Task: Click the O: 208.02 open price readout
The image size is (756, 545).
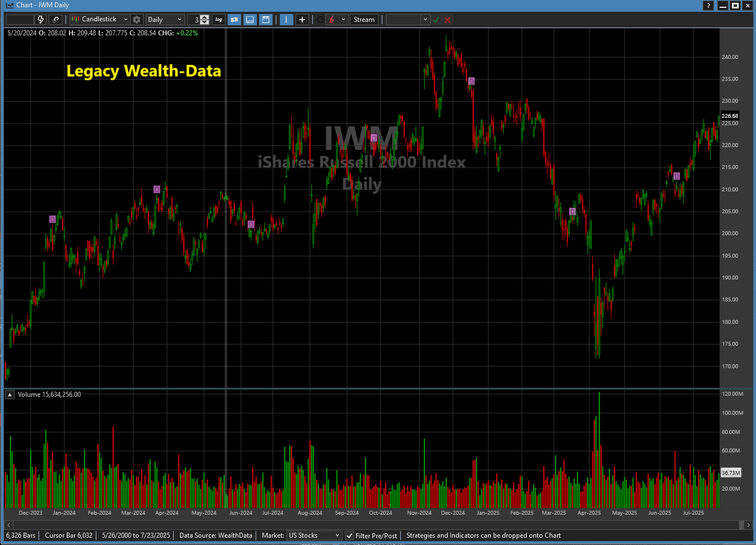Action: pos(52,33)
